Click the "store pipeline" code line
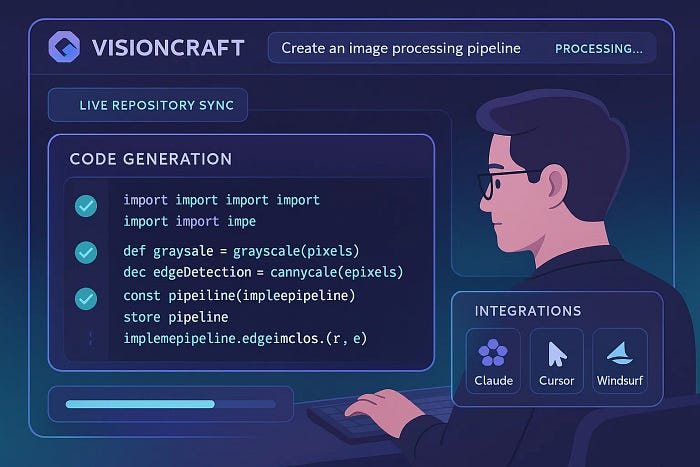This screenshot has height=467, width=700. point(176,317)
